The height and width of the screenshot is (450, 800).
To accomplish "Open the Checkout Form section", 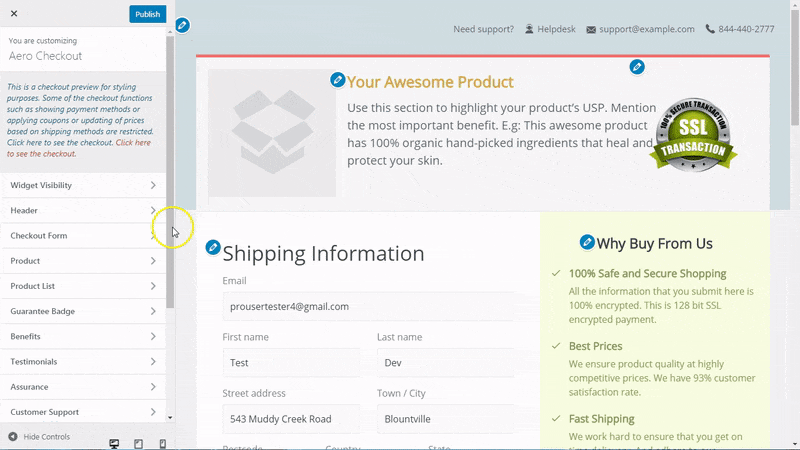I will (x=83, y=235).
